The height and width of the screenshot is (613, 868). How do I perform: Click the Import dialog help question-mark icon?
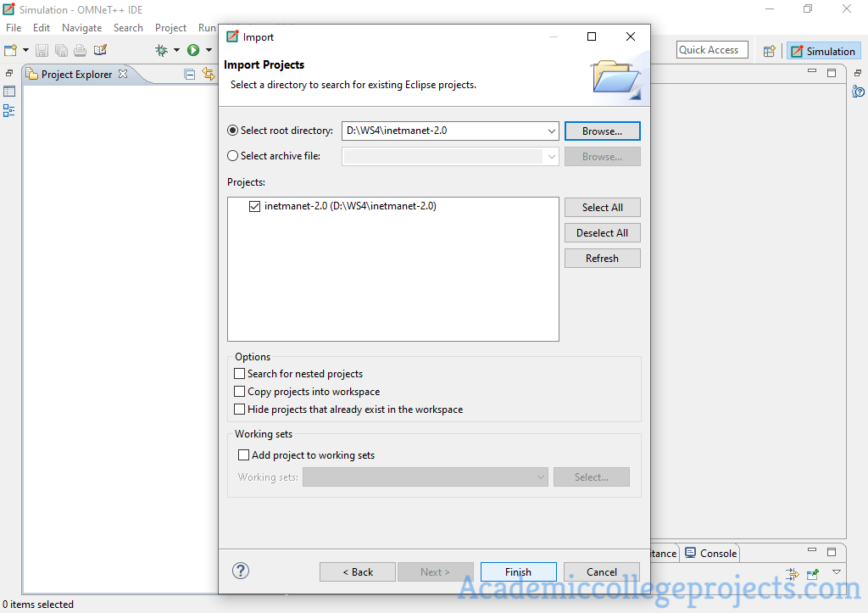point(241,571)
